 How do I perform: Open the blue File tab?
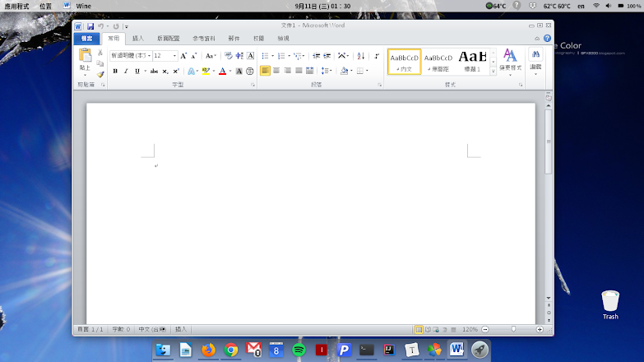click(86, 39)
